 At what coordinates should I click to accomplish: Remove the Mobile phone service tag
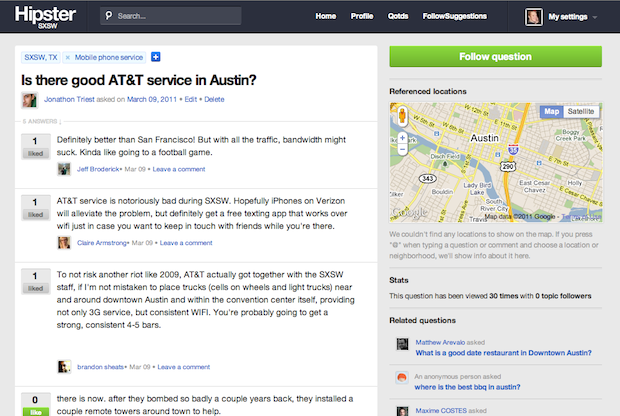click(x=68, y=58)
